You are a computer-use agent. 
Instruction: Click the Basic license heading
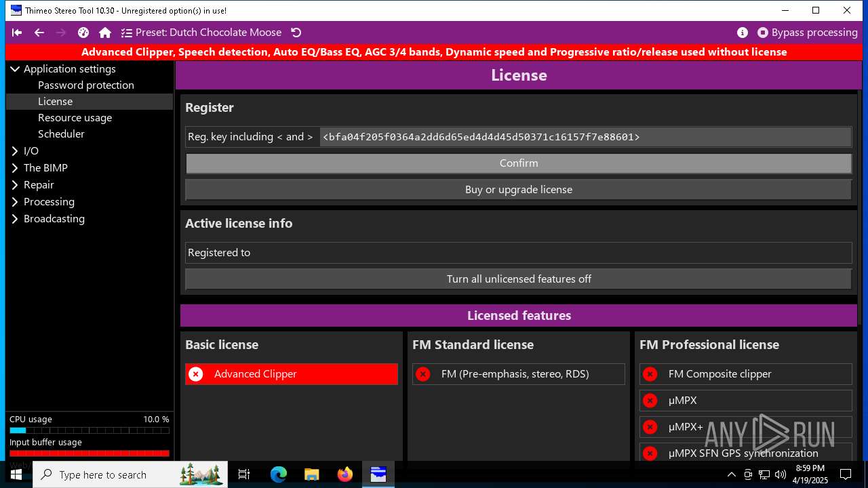point(222,345)
